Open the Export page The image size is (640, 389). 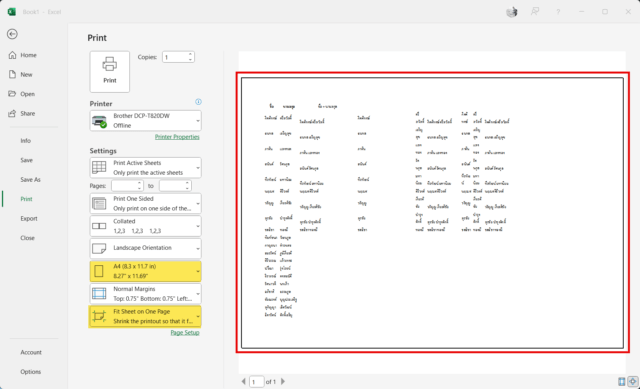29,219
